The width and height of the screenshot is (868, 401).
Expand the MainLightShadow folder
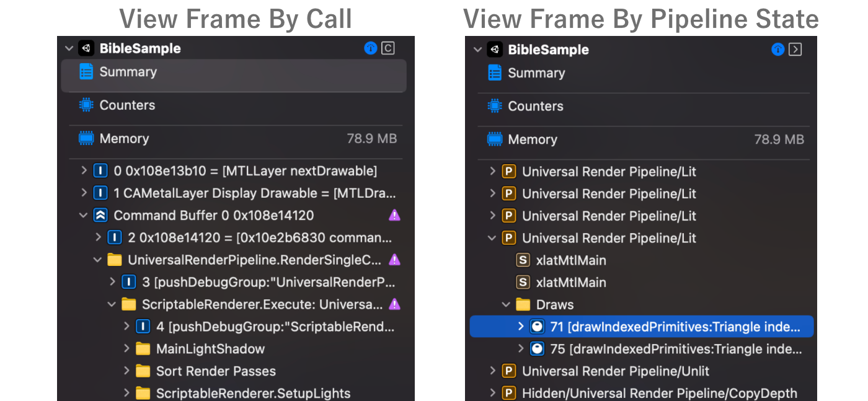(128, 349)
